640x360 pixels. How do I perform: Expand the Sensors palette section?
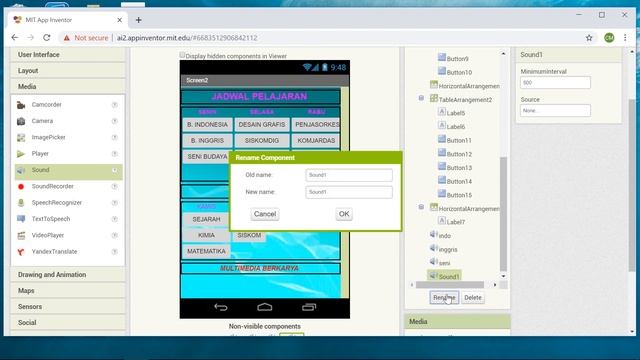(x=68, y=307)
